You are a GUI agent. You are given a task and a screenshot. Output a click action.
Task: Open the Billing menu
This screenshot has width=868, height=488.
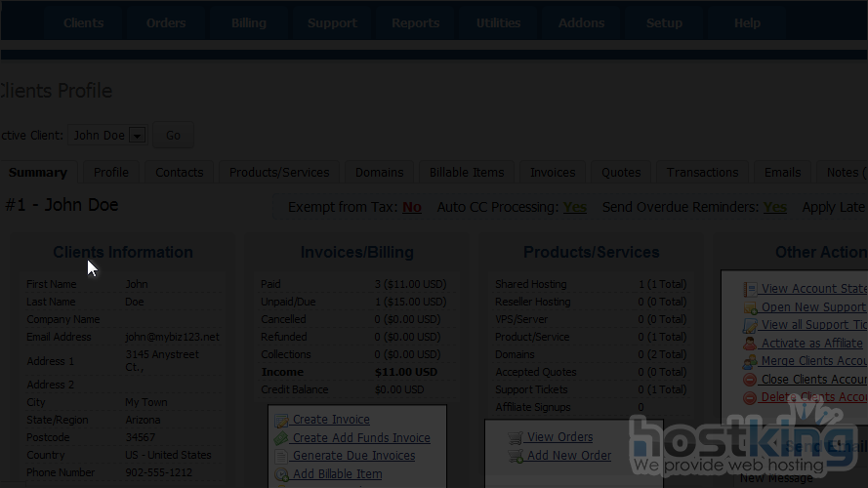[248, 23]
